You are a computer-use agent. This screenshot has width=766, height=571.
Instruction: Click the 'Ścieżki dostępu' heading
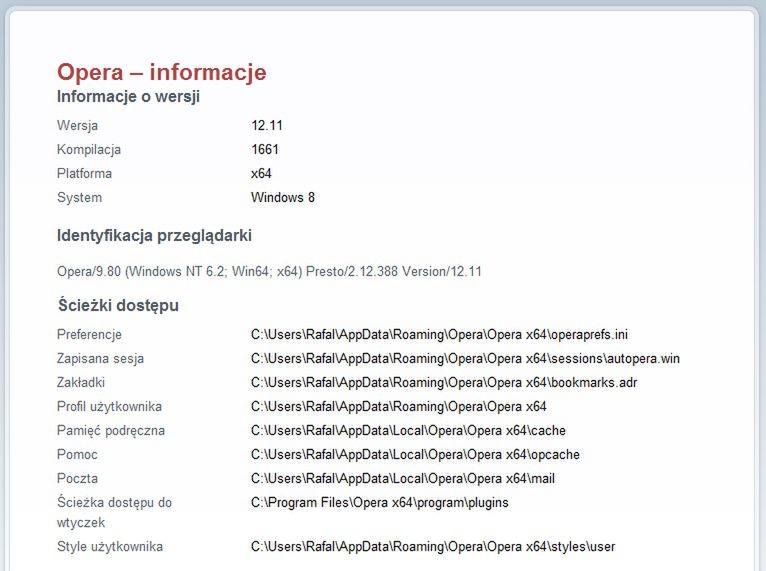click(x=118, y=305)
